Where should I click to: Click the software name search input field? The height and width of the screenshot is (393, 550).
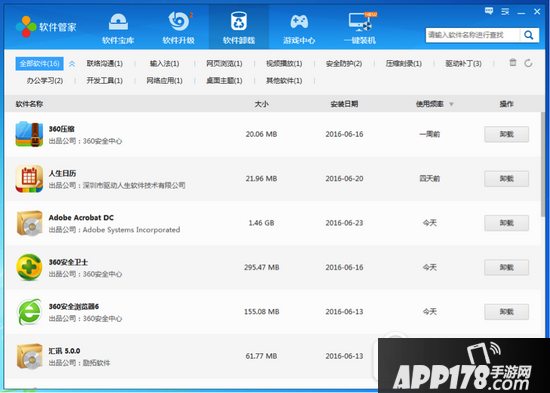(x=473, y=35)
